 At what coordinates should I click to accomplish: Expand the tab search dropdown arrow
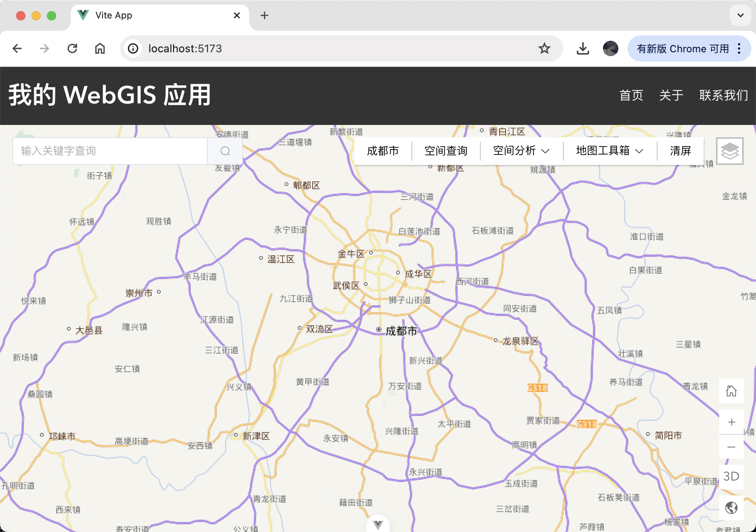point(741,15)
